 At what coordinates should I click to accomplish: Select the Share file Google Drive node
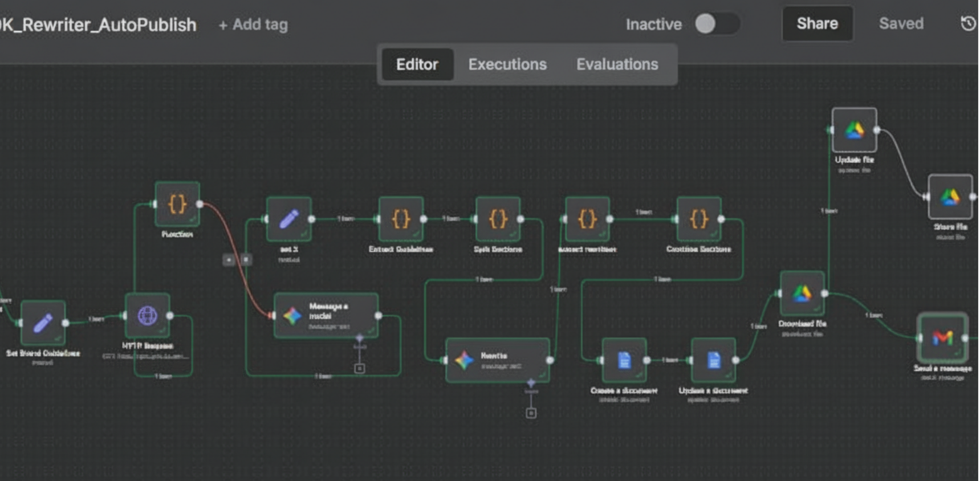pyautogui.click(x=950, y=197)
